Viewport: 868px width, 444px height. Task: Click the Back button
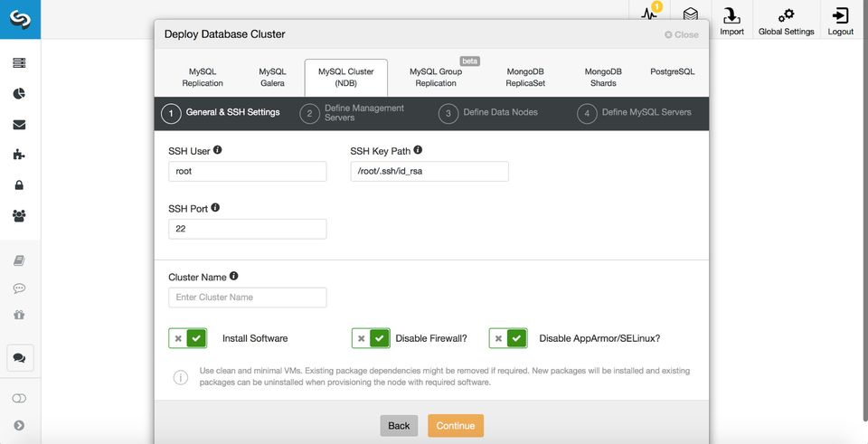[x=399, y=426]
